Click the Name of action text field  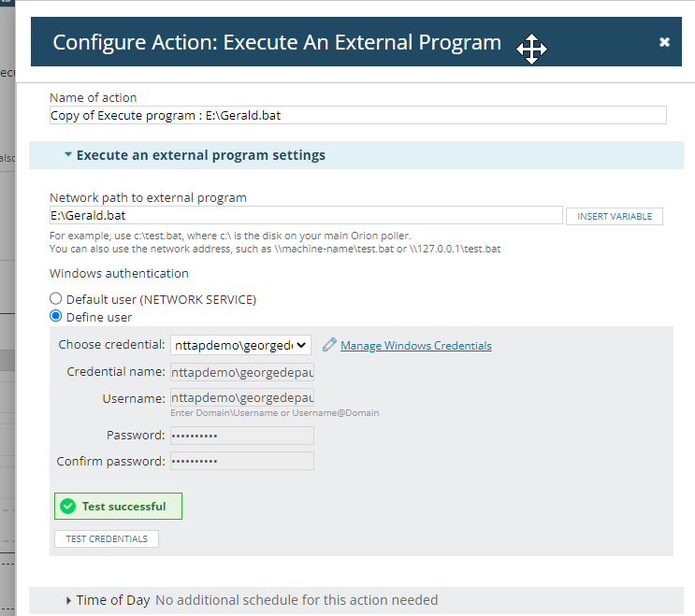coord(357,115)
